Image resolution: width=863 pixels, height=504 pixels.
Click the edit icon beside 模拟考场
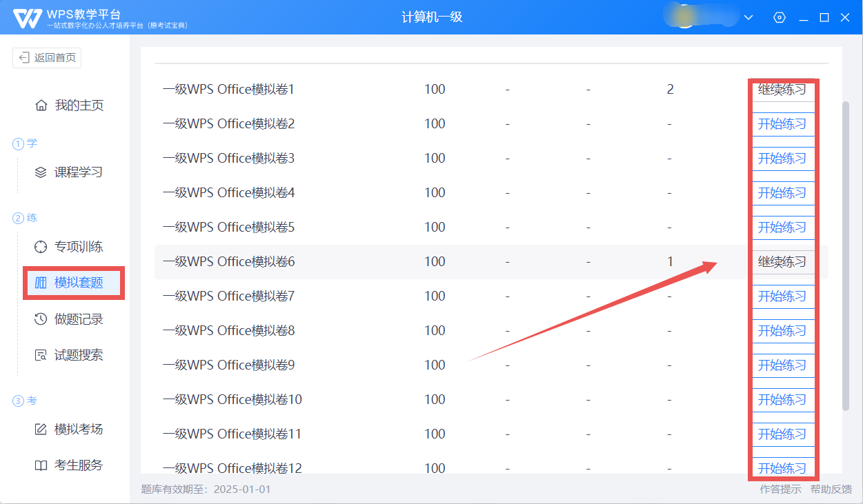coord(41,430)
